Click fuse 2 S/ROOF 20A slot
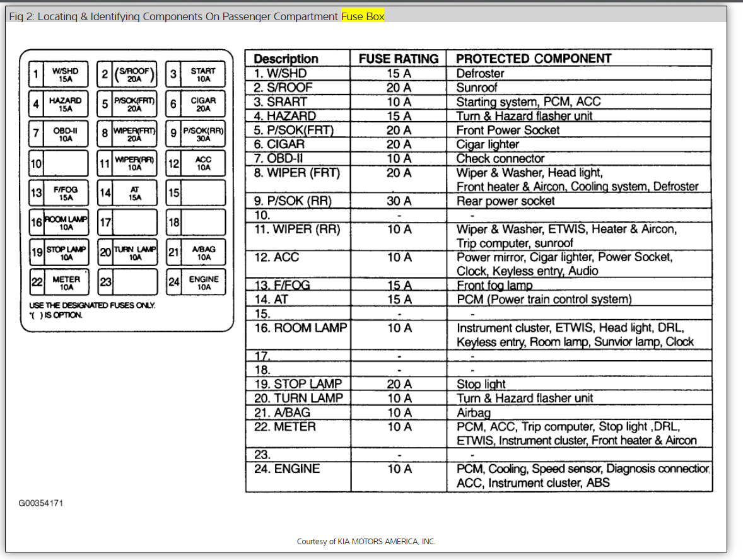This screenshot has height=560, width=743. [127, 74]
